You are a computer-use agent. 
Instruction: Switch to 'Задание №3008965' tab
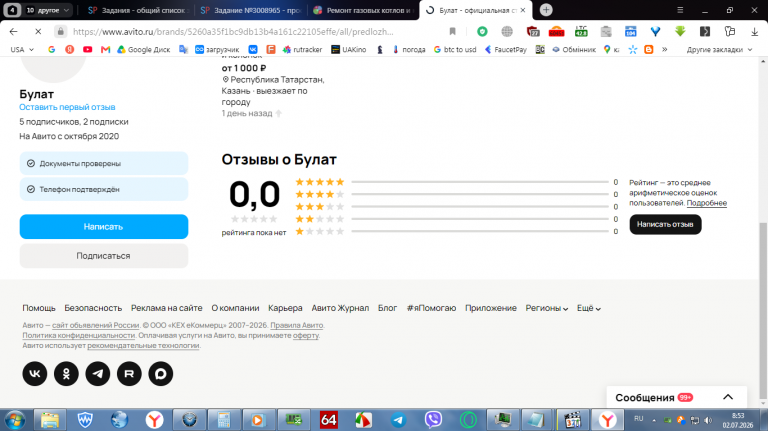pos(251,10)
